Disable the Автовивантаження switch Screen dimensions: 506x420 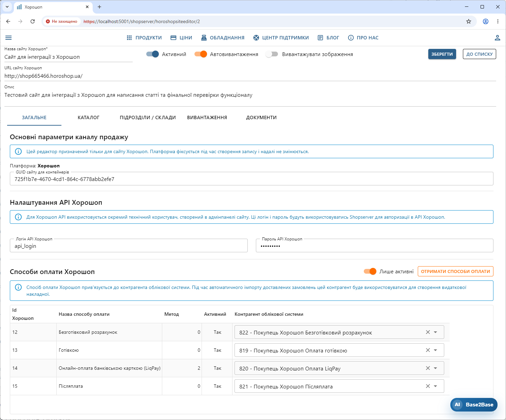point(201,54)
